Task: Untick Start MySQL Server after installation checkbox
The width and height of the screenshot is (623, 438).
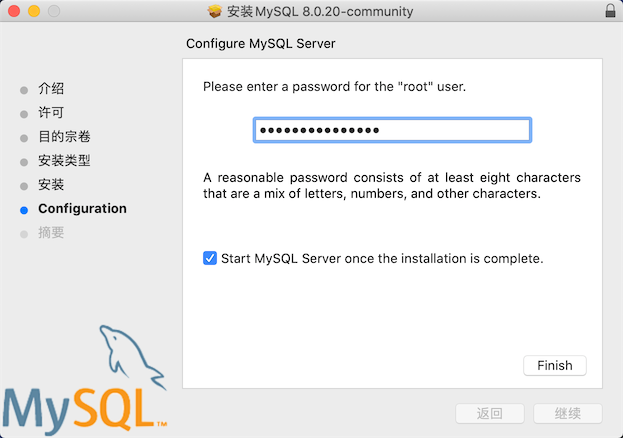Action: click(210, 258)
